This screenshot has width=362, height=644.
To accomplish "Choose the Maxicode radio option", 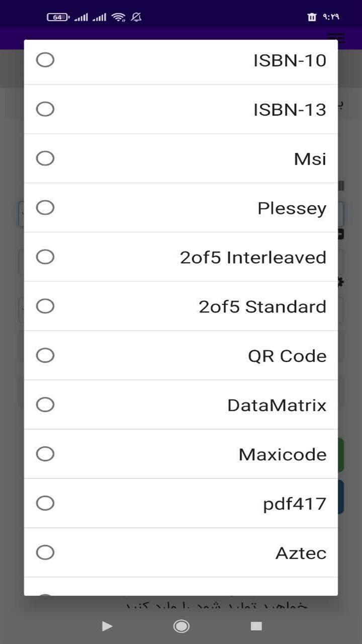I will [x=45, y=454].
